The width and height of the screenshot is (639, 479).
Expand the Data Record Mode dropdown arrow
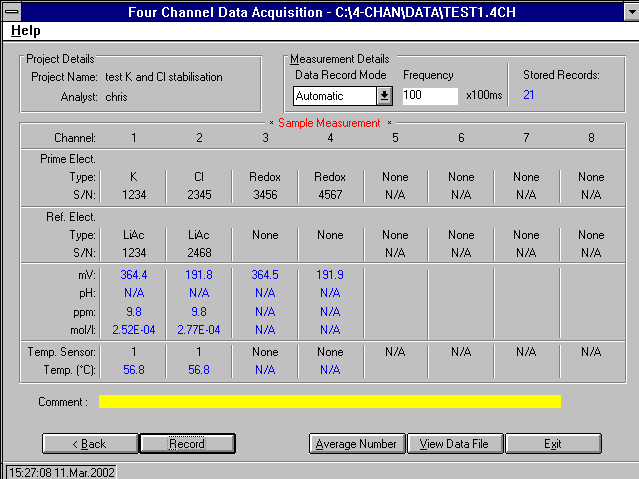click(x=384, y=96)
